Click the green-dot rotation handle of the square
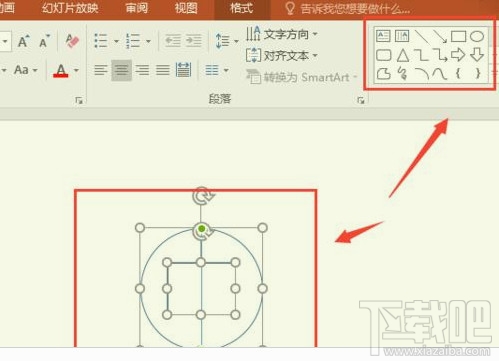This screenshot has width=499, height=361. (202, 229)
